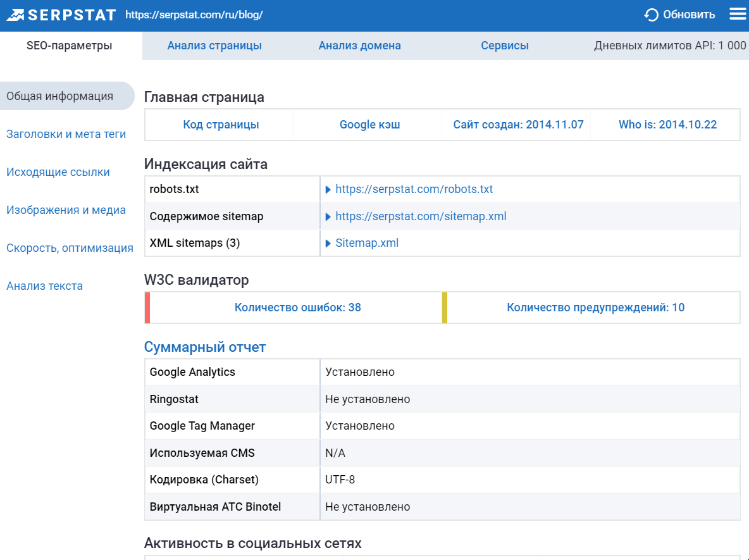Click the Sitemap.xml link
Image resolution: width=749 pixels, height=560 pixels.
[367, 243]
